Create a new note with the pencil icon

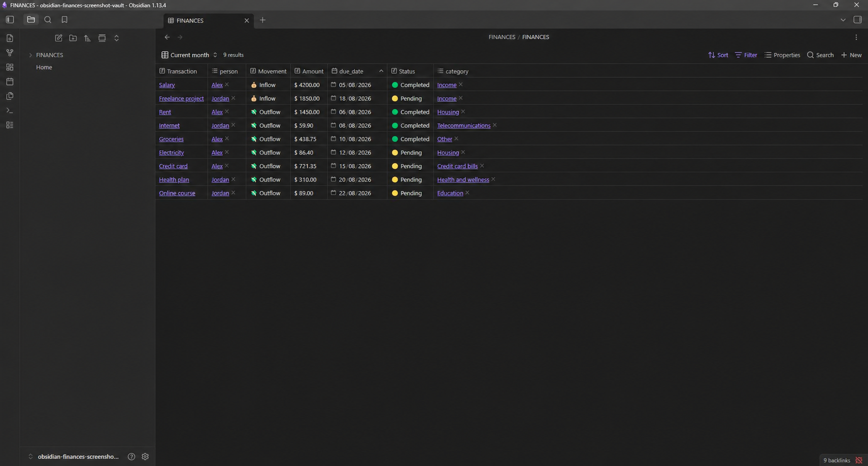(x=58, y=38)
